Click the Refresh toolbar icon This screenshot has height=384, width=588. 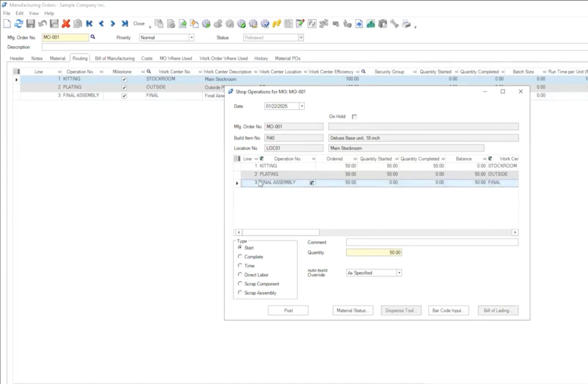click(19, 24)
